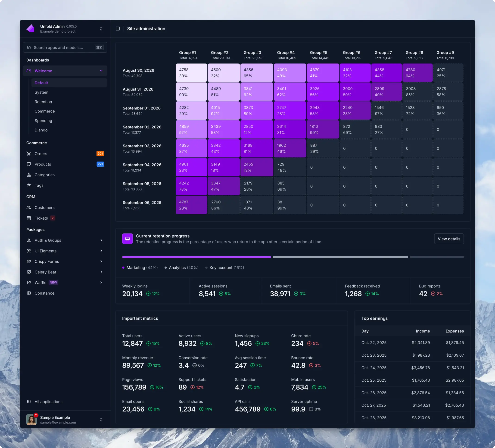Expand the Celery Beat chevron
The width and height of the screenshot is (495, 448).
pyautogui.click(x=101, y=272)
